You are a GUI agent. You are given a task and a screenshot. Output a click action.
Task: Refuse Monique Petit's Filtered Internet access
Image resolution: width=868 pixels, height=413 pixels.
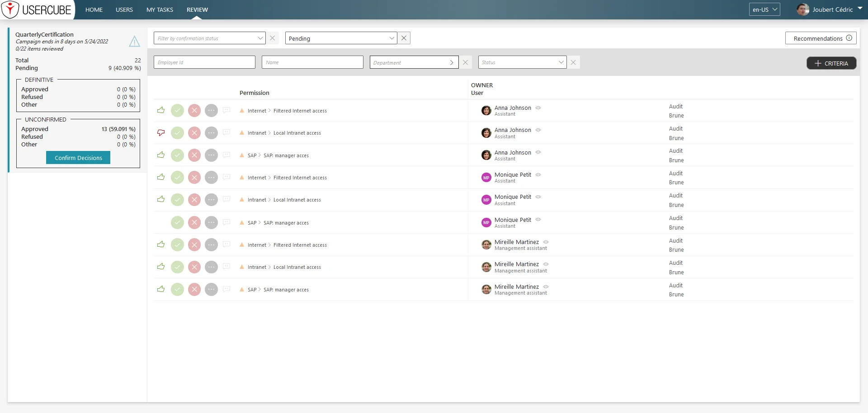(194, 178)
